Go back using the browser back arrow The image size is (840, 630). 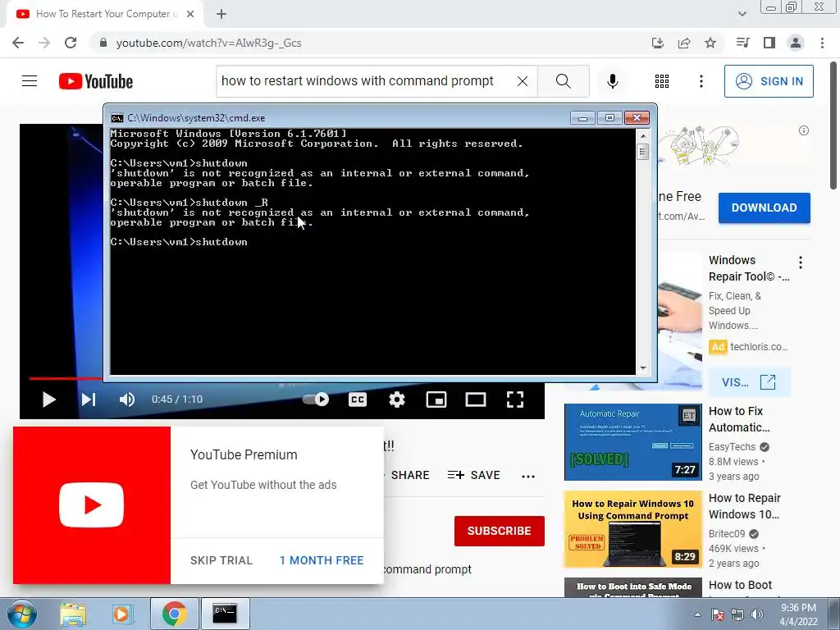tap(18, 43)
